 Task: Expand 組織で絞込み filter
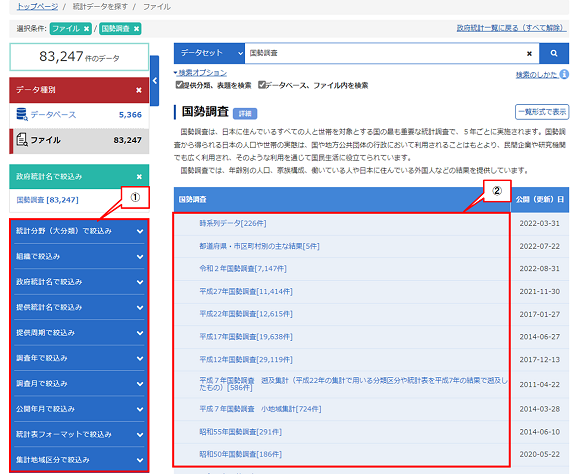coord(79,256)
